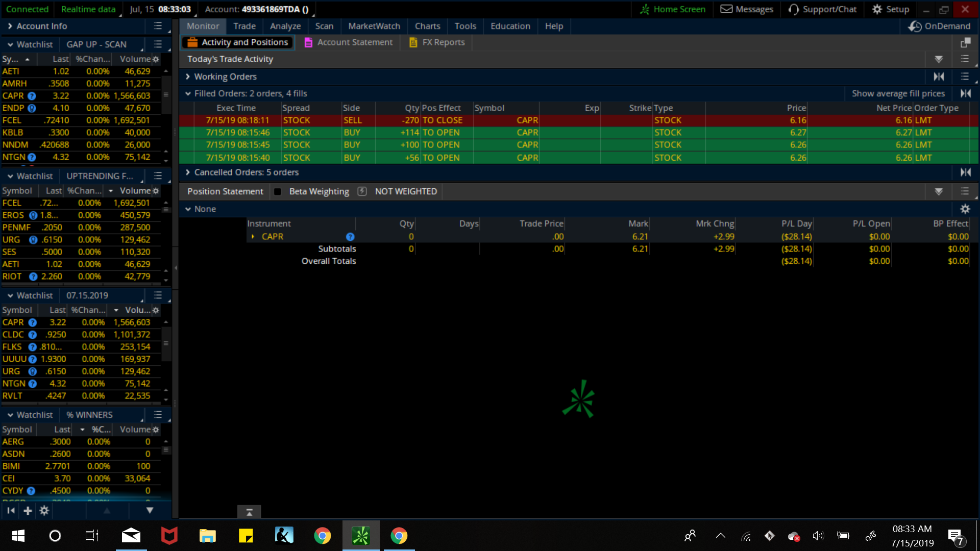Toggle the Beta Weighting lightning icon
Viewport: 980px width, 551px height.
coord(362,191)
